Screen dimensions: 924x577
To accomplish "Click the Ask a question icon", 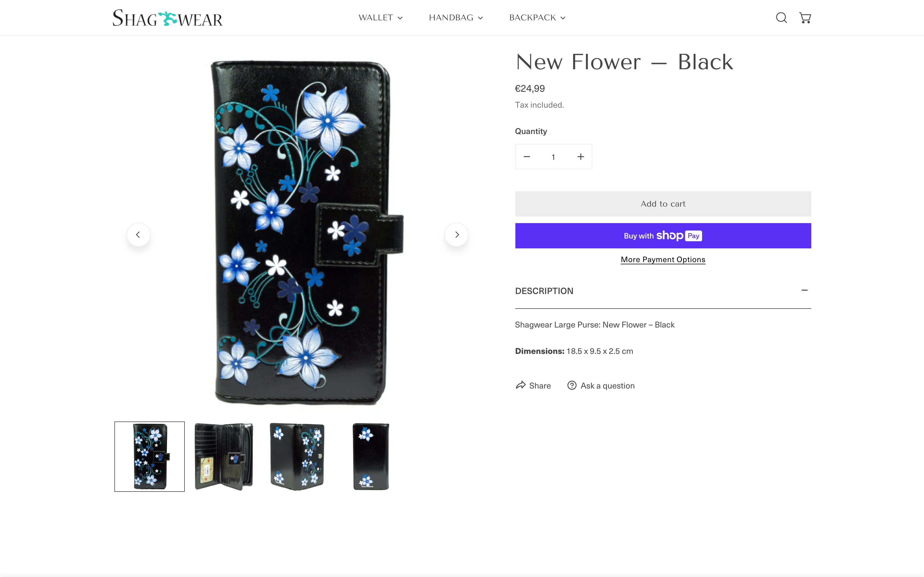I will pyautogui.click(x=571, y=385).
